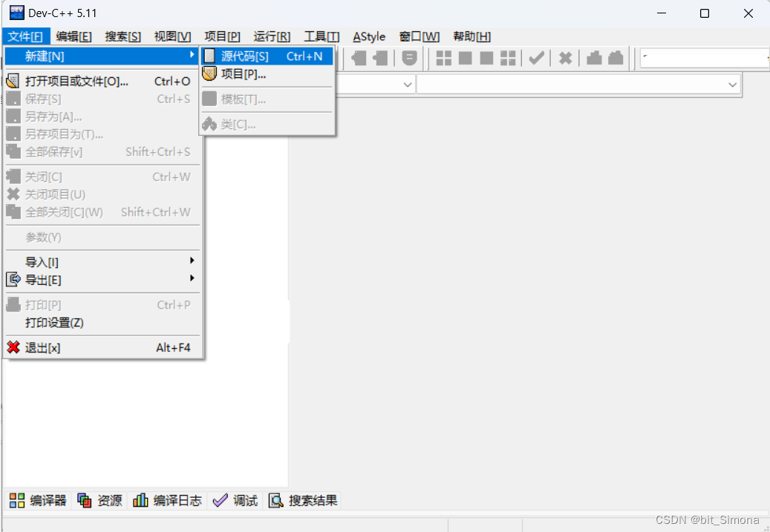
Task: Expand the 新建[N] submenu arrow
Action: click(192, 55)
